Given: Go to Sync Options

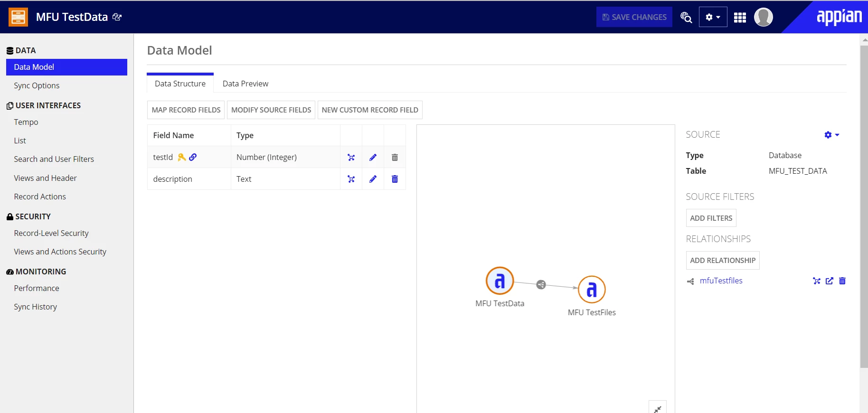Looking at the screenshot, I should pos(37,85).
